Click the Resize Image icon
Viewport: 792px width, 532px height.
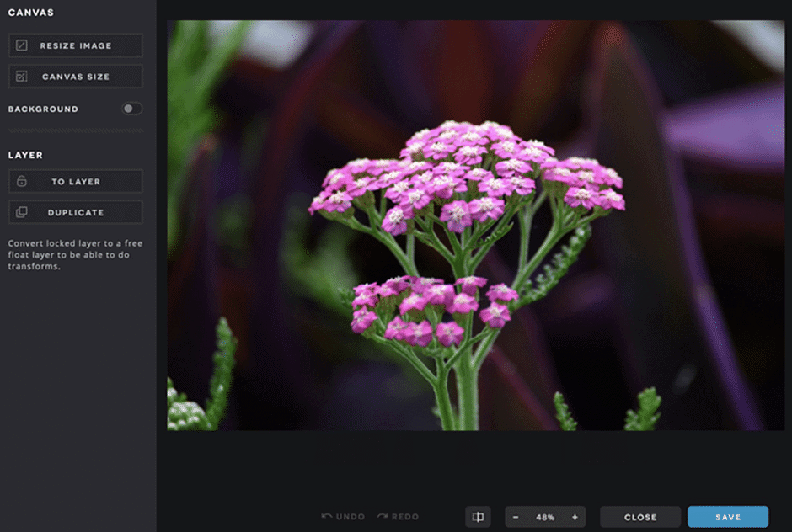tap(22, 45)
